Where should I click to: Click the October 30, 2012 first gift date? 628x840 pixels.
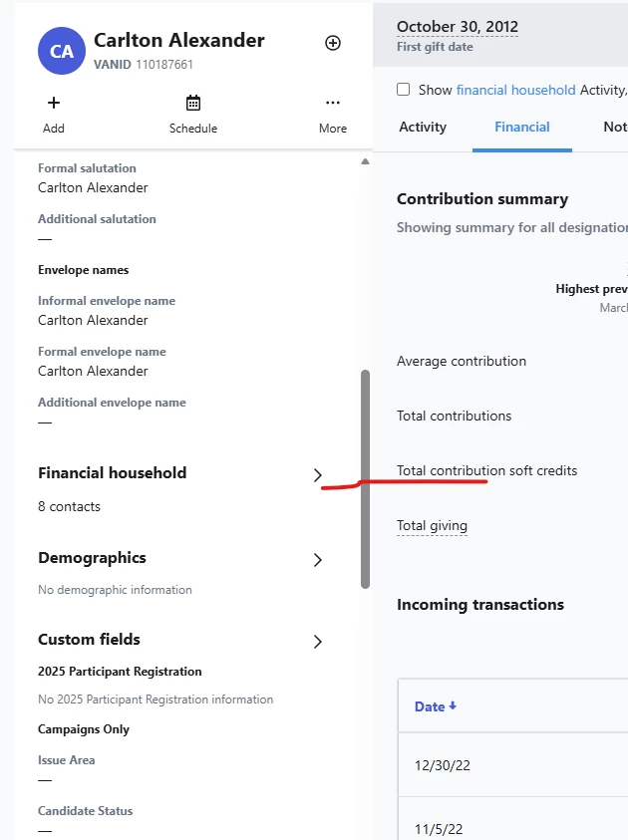coord(458,27)
